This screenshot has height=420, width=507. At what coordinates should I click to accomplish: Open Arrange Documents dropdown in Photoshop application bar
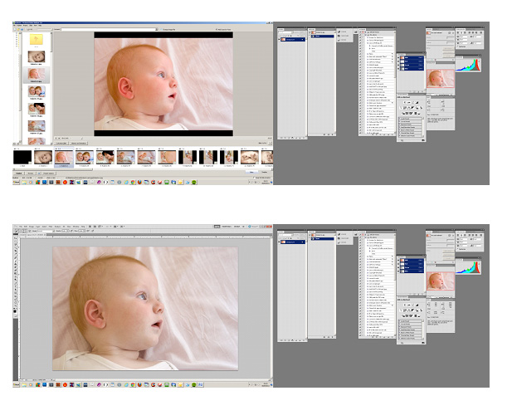[x=115, y=227]
